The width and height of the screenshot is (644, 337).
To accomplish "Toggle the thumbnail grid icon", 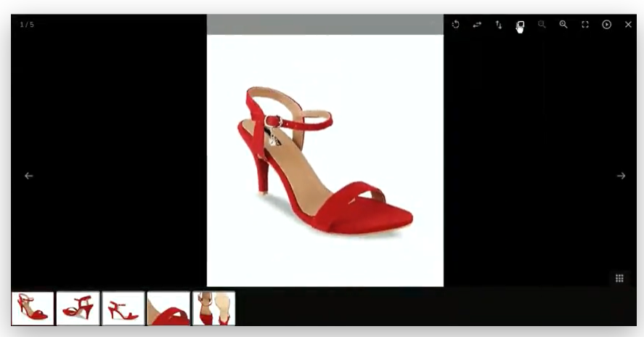I will pos(619,278).
